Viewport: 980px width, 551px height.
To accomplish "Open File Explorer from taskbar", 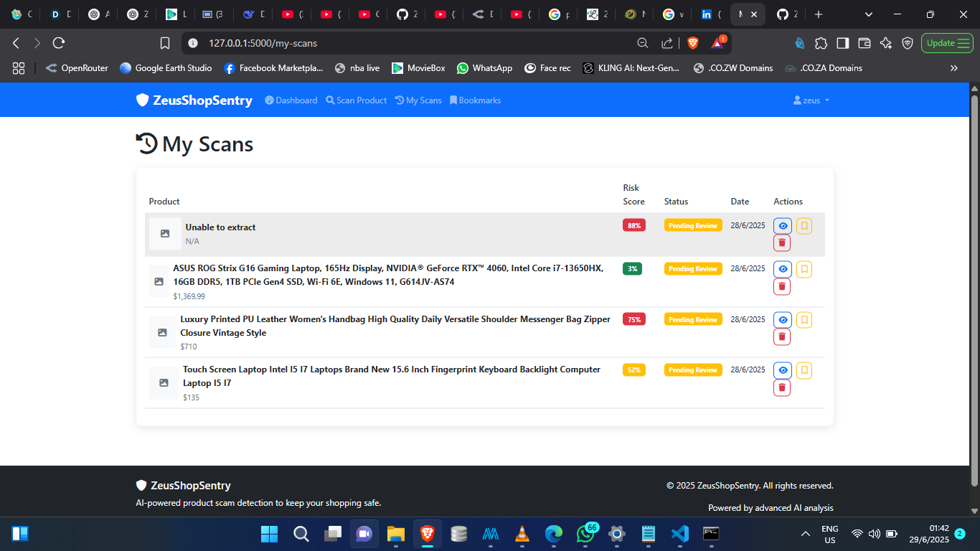I will 396,534.
